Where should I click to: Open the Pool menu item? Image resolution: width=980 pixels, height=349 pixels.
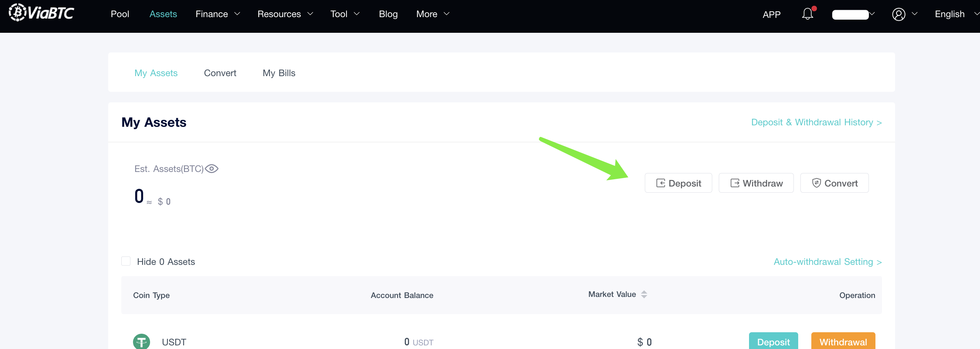point(120,14)
